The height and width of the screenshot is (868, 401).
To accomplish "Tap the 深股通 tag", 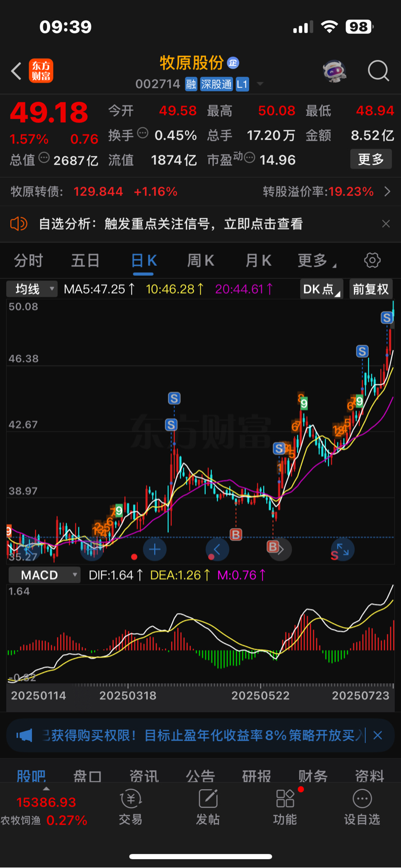I will (217, 85).
